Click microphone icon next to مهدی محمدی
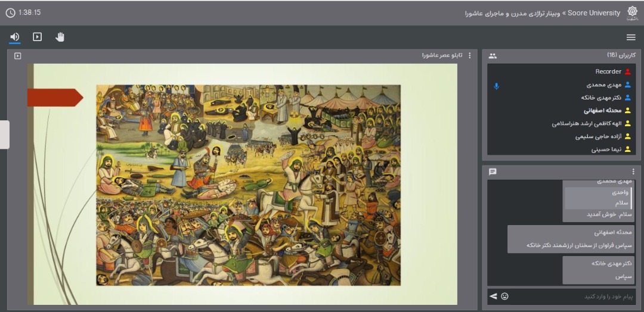 [x=497, y=86]
